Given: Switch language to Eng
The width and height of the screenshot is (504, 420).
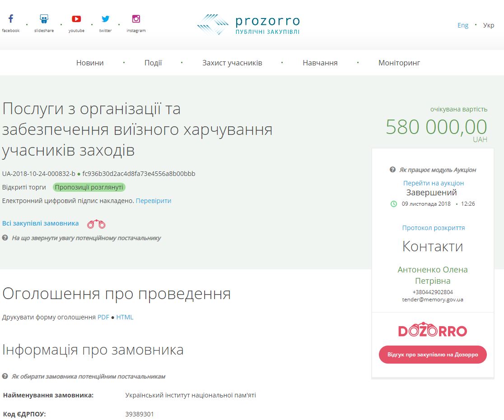Looking at the screenshot, I should point(463,25).
